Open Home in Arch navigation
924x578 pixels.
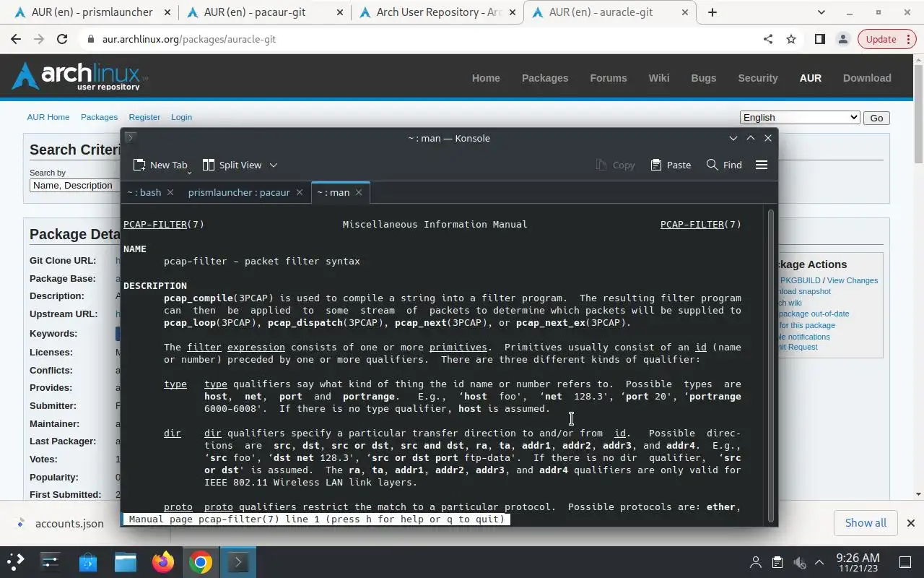tap(486, 78)
